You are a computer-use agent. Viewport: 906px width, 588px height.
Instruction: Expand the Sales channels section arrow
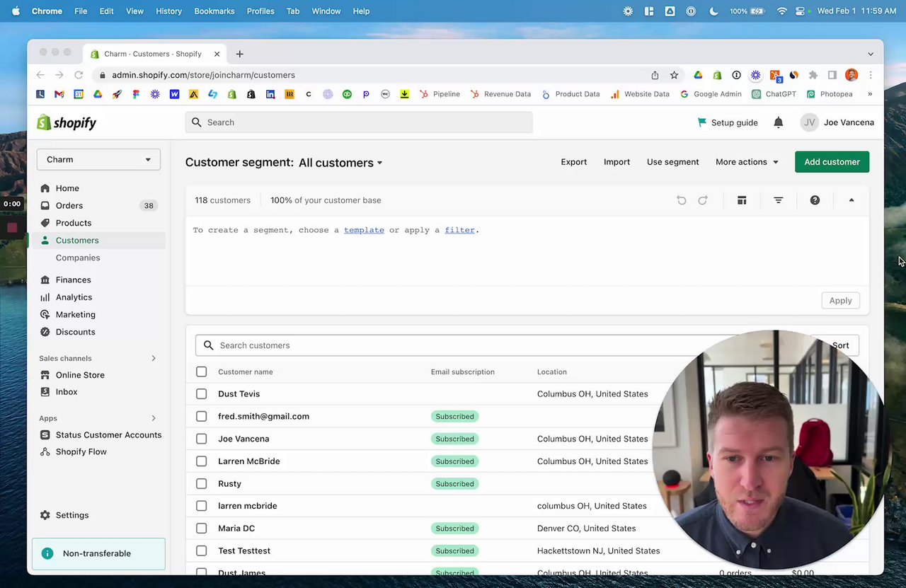click(154, 359)
